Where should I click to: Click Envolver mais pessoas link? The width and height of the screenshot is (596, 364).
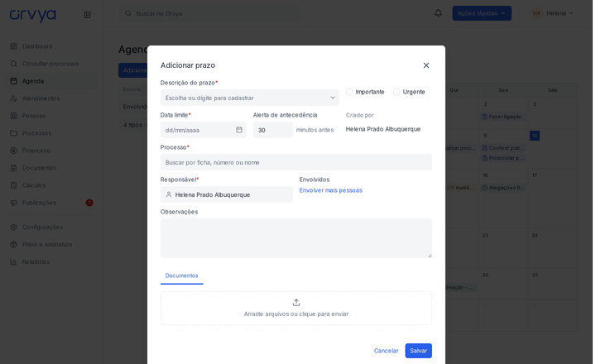[x=330, y=190]
